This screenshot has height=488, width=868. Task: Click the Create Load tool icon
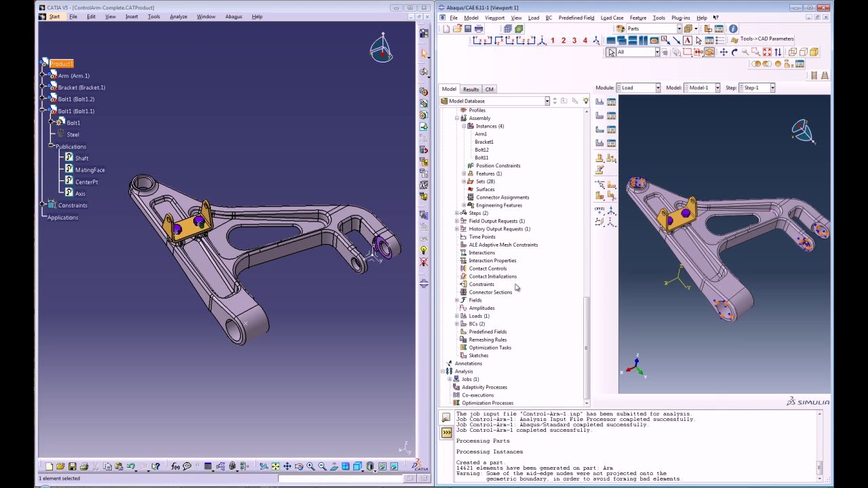(600, 102)
